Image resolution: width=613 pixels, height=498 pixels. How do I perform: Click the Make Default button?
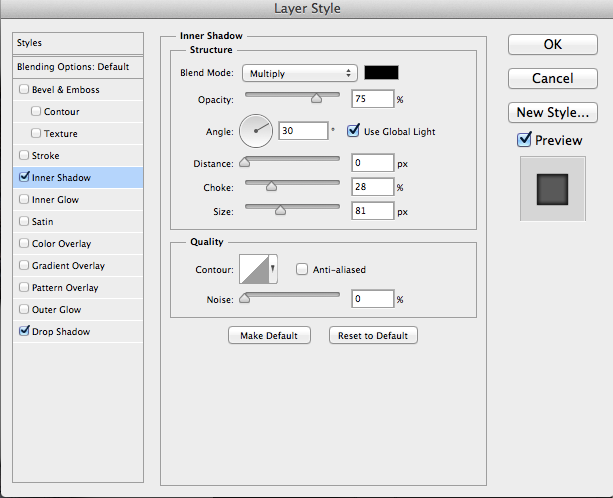click(269, 335)
